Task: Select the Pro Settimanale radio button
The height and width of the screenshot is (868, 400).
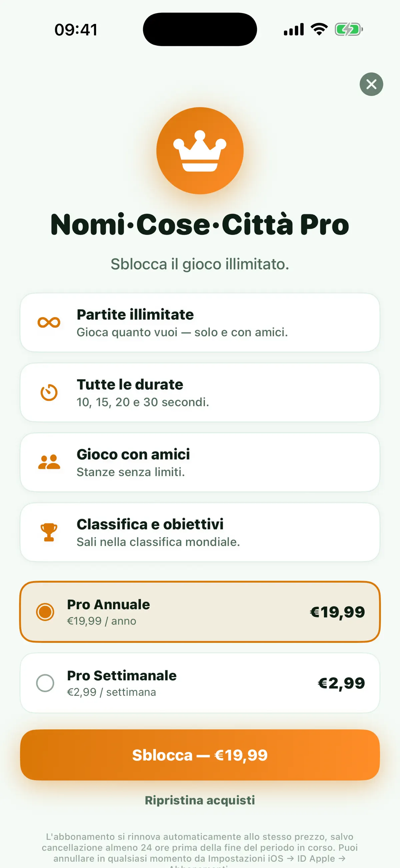Action: tap(45, 683)
